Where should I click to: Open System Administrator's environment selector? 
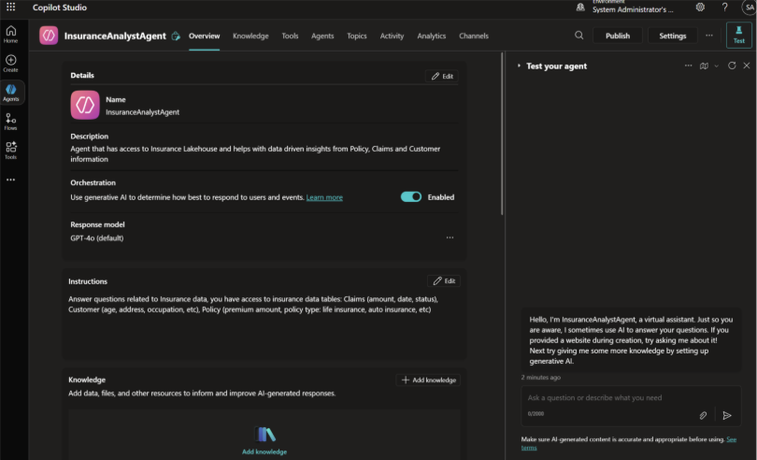click(x=632, y=8)
